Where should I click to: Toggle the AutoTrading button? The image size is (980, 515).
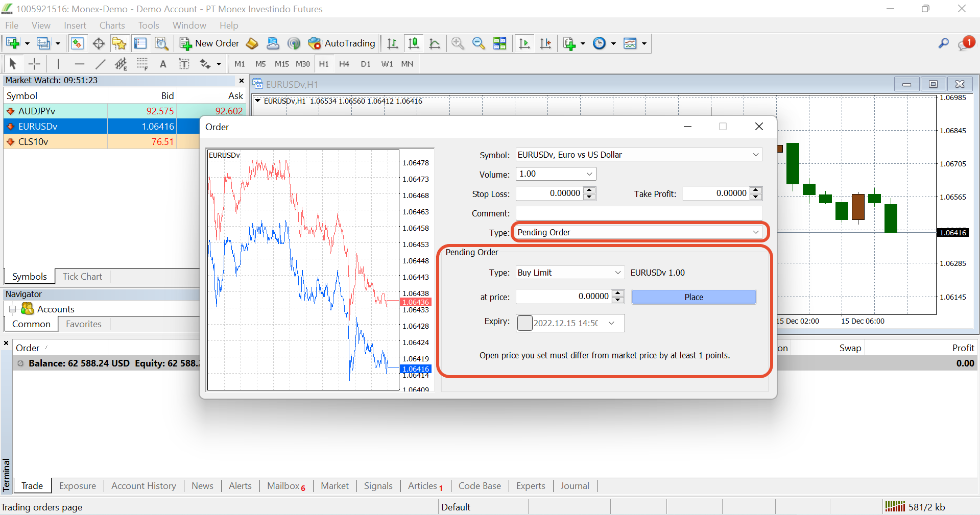[342, 43]
